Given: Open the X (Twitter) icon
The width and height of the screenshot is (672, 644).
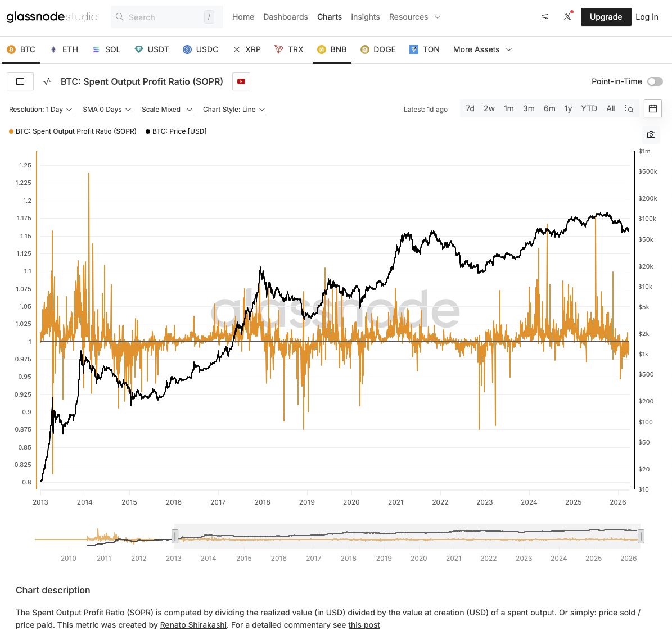Looking at the screenshot, I should tap(567, 17).
